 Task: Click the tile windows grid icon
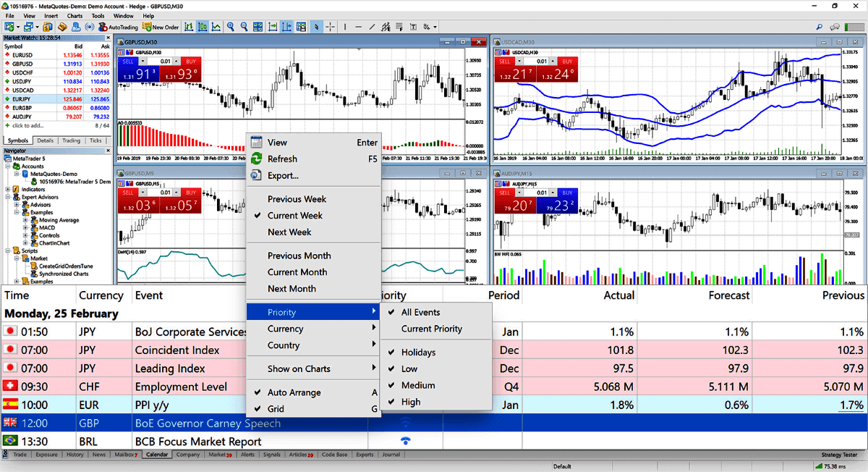(x=258, y=27)
